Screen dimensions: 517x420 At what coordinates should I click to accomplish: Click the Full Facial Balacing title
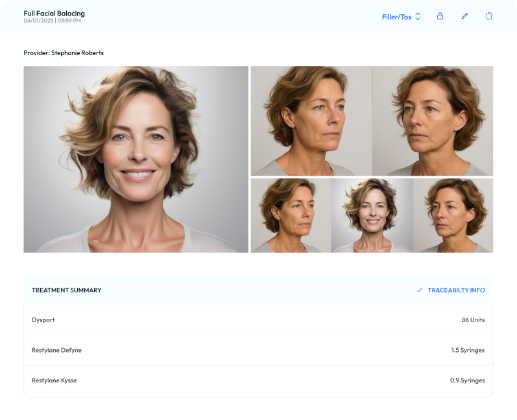54,13
